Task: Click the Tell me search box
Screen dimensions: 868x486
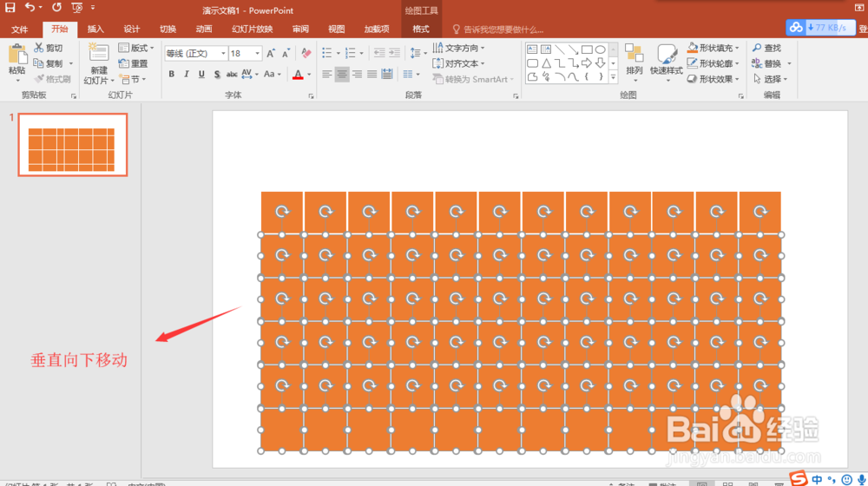Action: [x=498, y=30]
